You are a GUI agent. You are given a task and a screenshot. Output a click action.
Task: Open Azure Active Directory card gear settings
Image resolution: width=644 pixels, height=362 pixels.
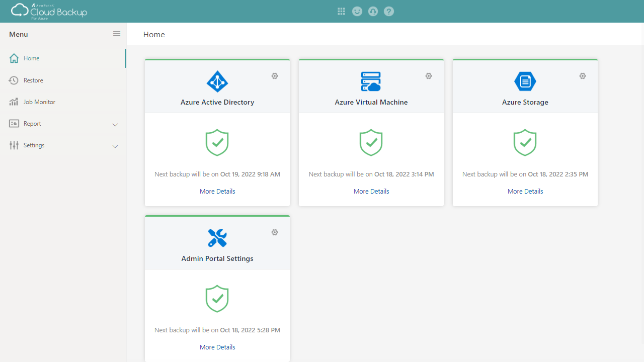[x=275, y=76]
